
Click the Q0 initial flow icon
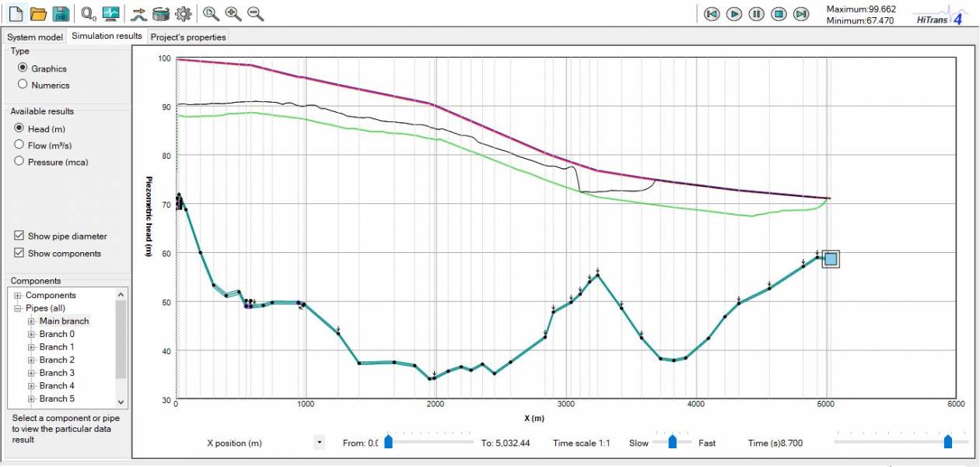click(89, 13)
